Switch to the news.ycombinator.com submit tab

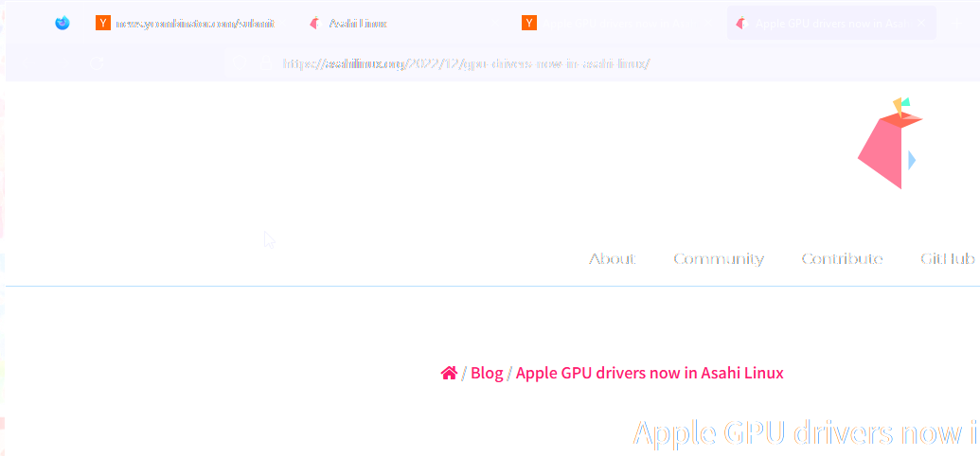click(x=189, y=24)
